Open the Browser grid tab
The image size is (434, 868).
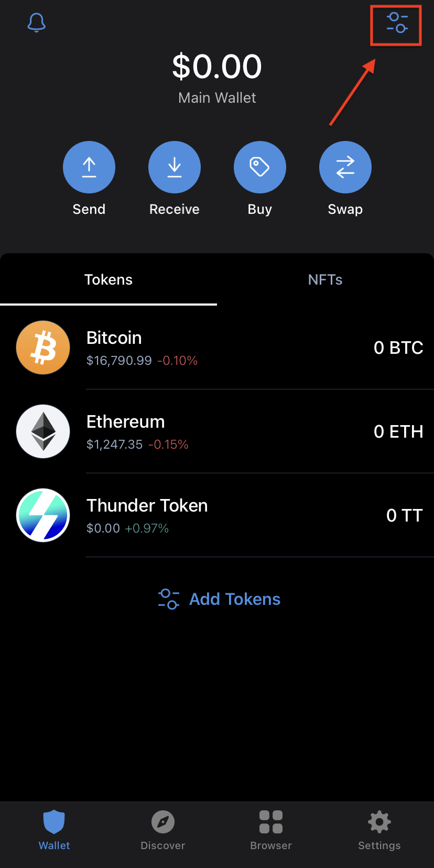click(271, 831)
